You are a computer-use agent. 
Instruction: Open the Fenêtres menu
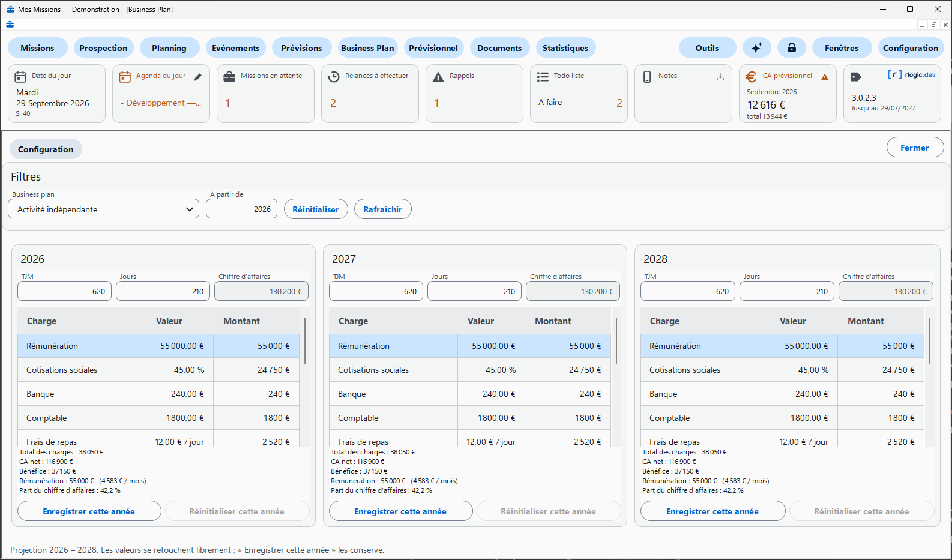tap(842, 48)
